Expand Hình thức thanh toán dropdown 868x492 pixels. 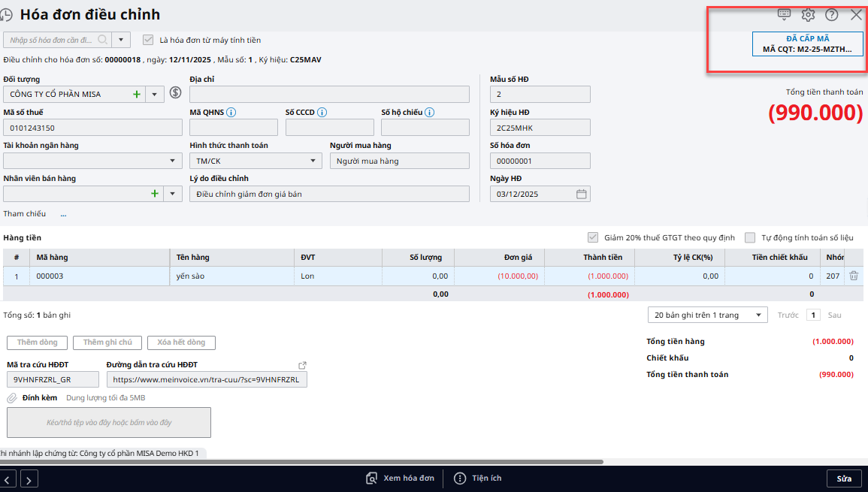[x=313, y=161]
